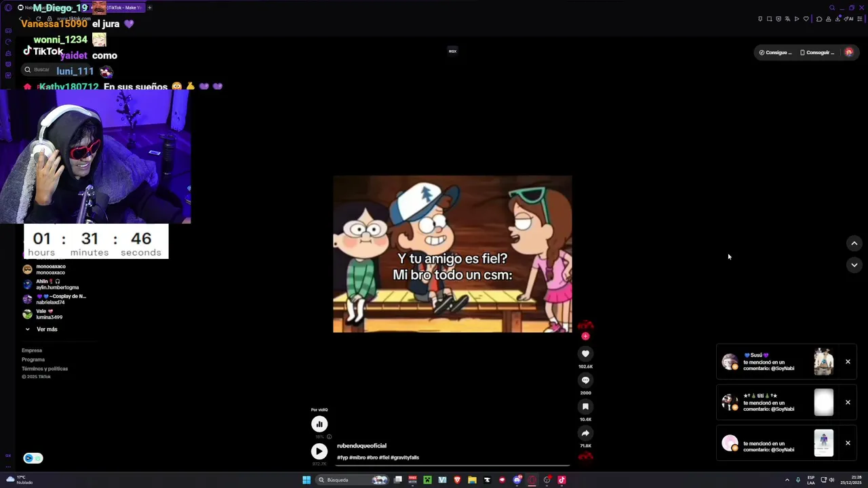This screenshot has height=488, width=868.
Task: Open the profile avatar menu in header
Action: (849, 52)
